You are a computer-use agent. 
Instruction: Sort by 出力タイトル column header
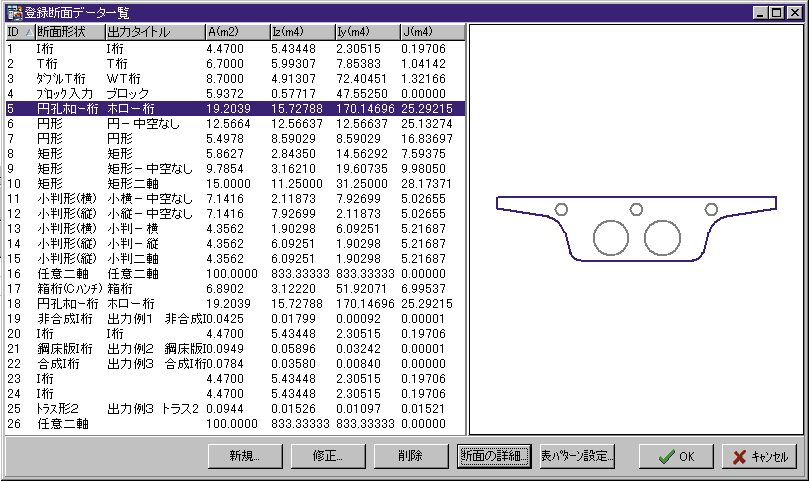[x=152, y=33]
